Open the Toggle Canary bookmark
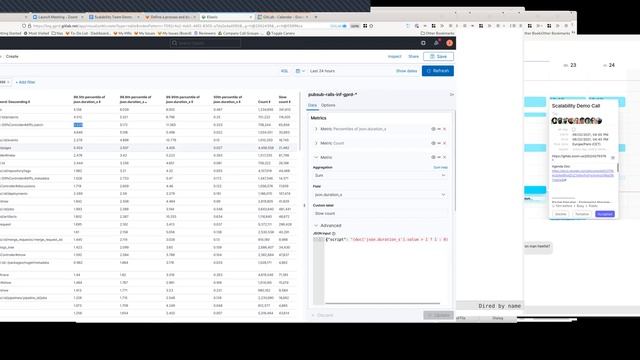 click(x=280, y=33)
